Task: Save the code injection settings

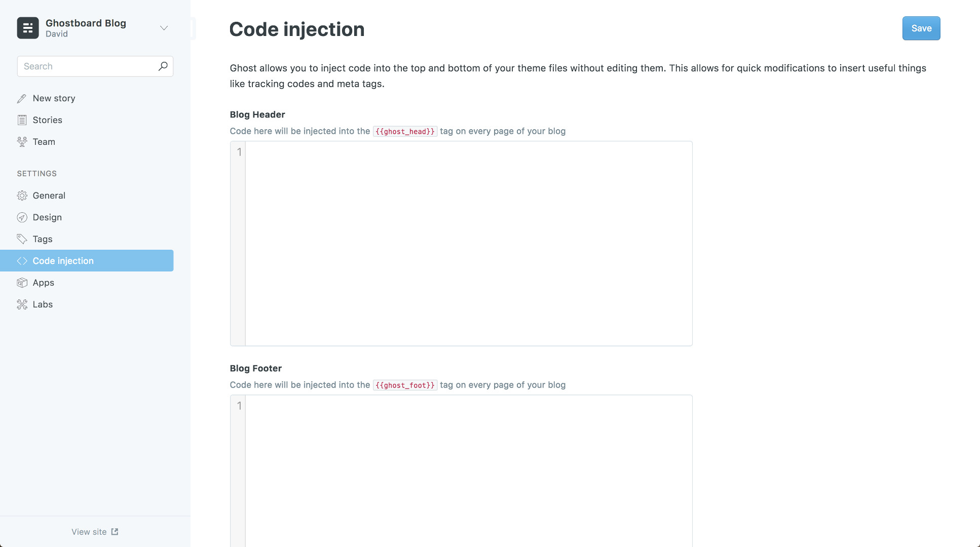Action: [x=921, y=28]
